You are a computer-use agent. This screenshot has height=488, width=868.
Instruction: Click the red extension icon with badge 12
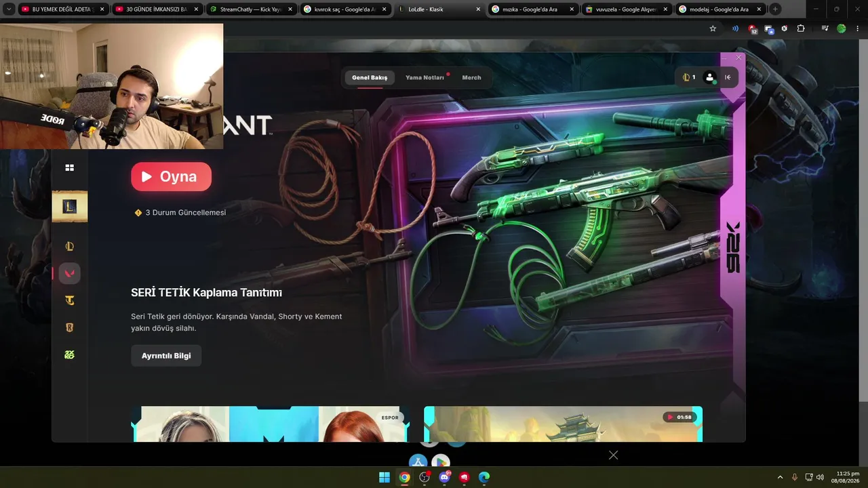coord(753,29)
